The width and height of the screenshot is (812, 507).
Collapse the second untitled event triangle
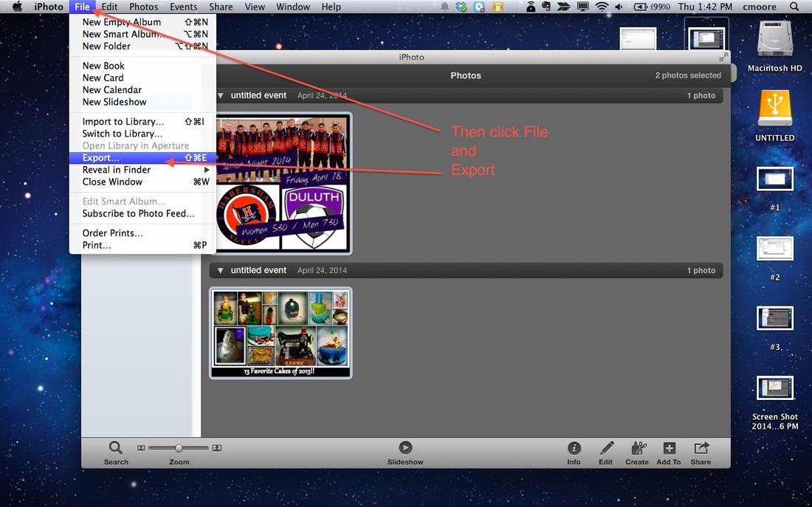point(220,271)
